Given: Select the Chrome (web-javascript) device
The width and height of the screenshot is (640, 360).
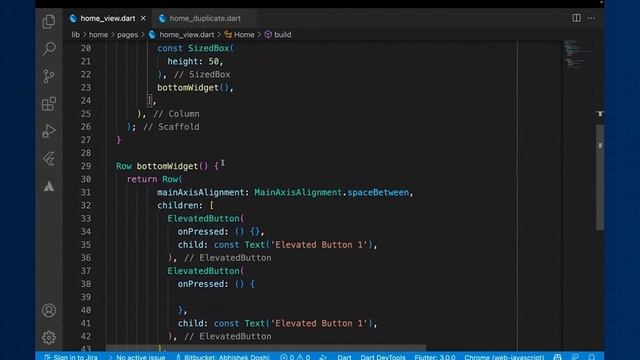Looking at the screenshot, I should [x=504, y=357].
